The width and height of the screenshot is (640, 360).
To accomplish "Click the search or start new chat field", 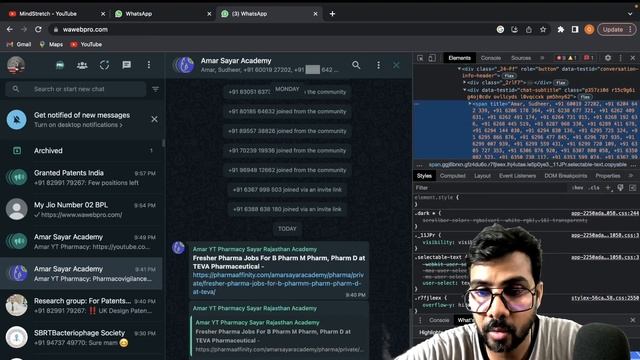I will point(76,89).
